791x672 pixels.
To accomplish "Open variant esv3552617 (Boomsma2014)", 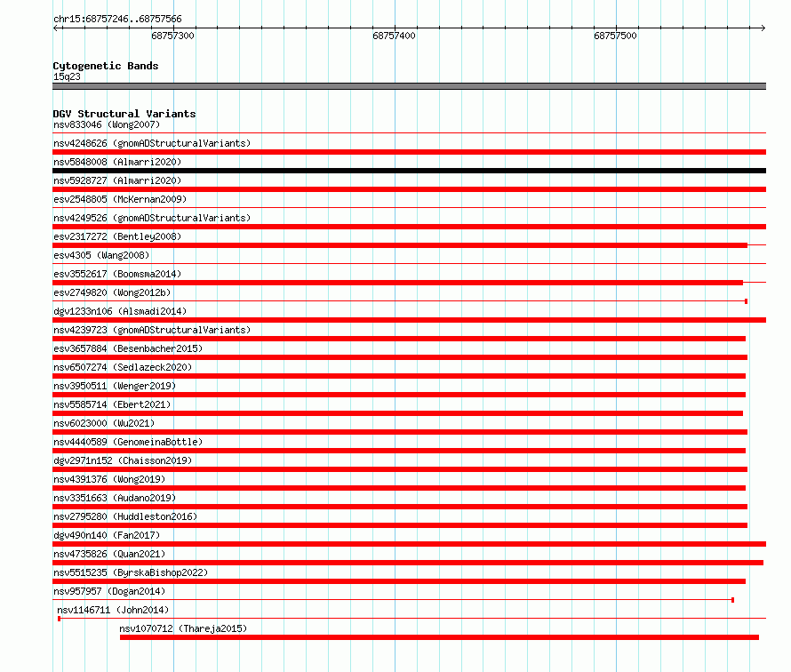I will point(117,274).
